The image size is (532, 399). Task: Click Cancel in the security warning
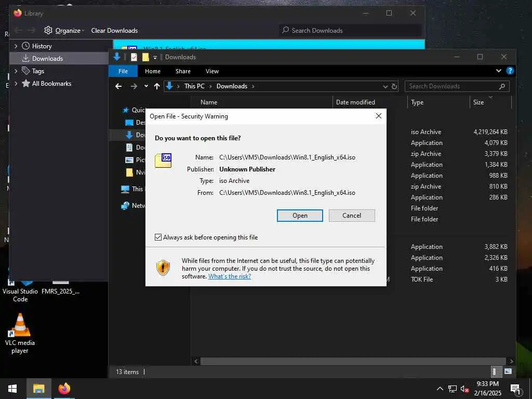352,216
